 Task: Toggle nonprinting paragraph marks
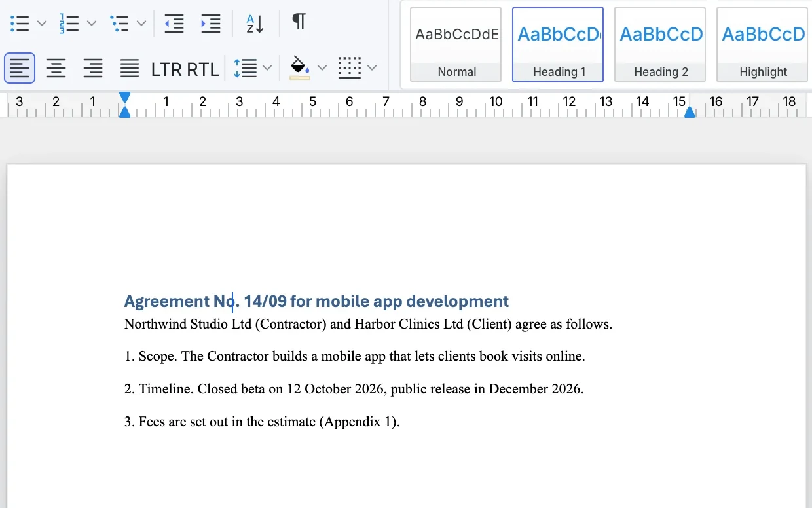point(299,22)
